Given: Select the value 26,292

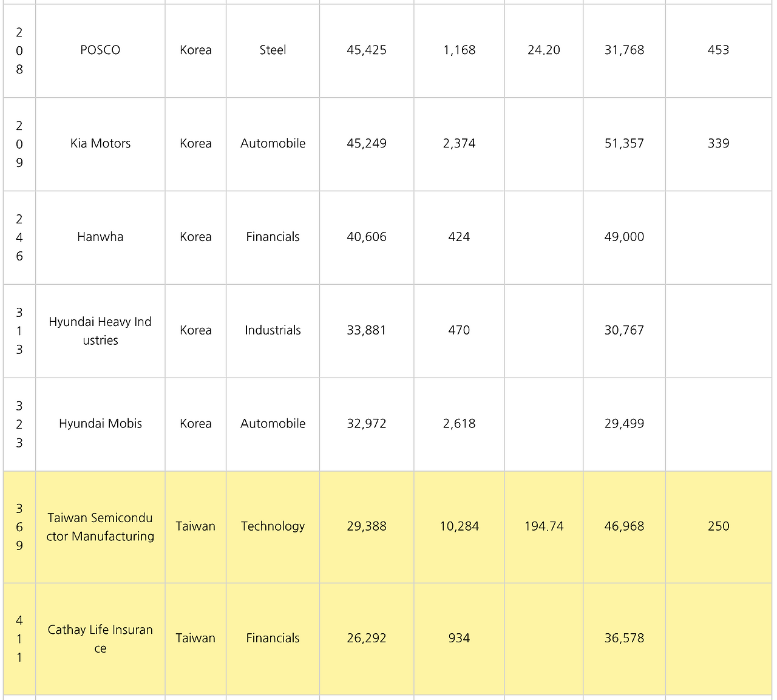Looking at the screenshot, I should 367,639.
